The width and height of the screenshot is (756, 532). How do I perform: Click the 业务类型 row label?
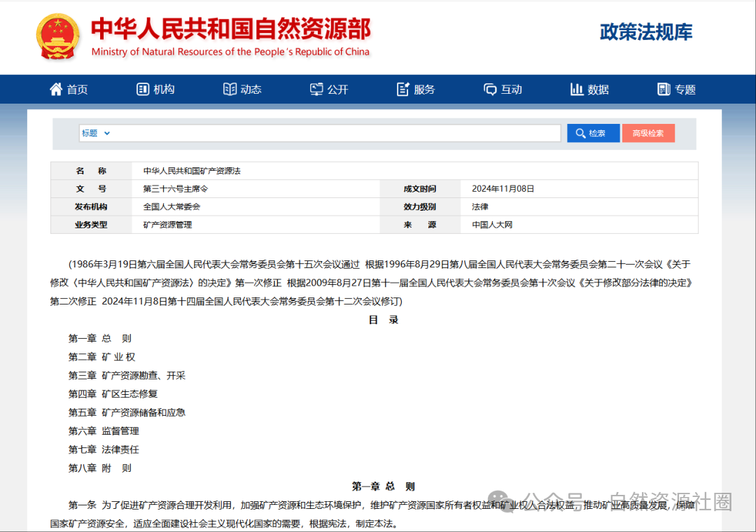click(91, 225)
